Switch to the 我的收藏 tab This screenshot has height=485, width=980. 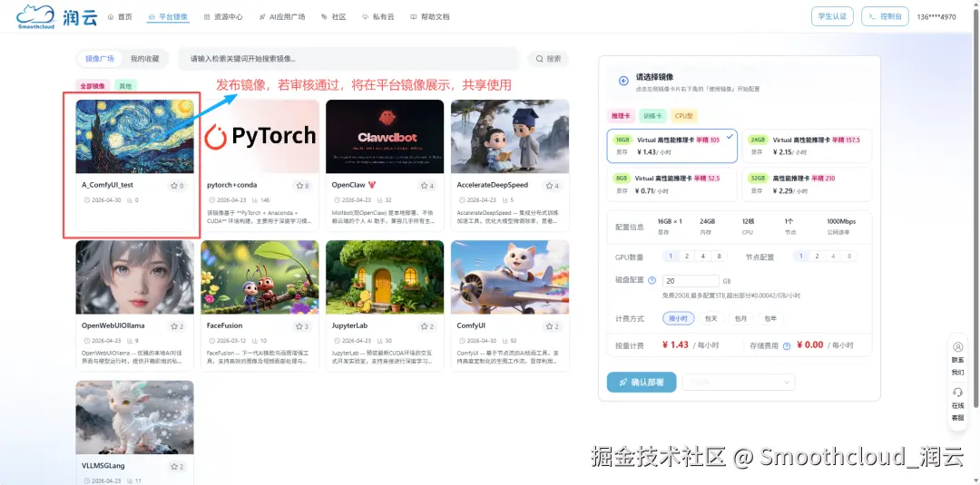click(x=144, y=59)
